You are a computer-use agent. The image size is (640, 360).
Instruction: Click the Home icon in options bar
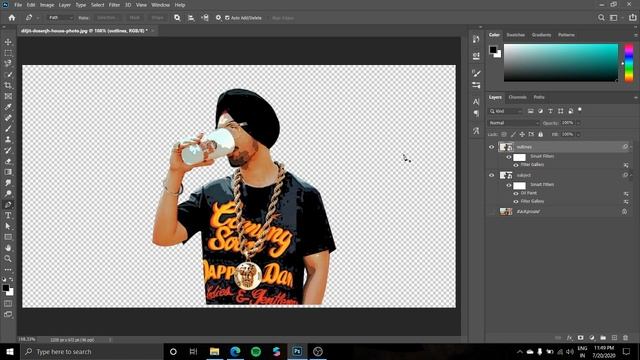(x=12, y=18)
